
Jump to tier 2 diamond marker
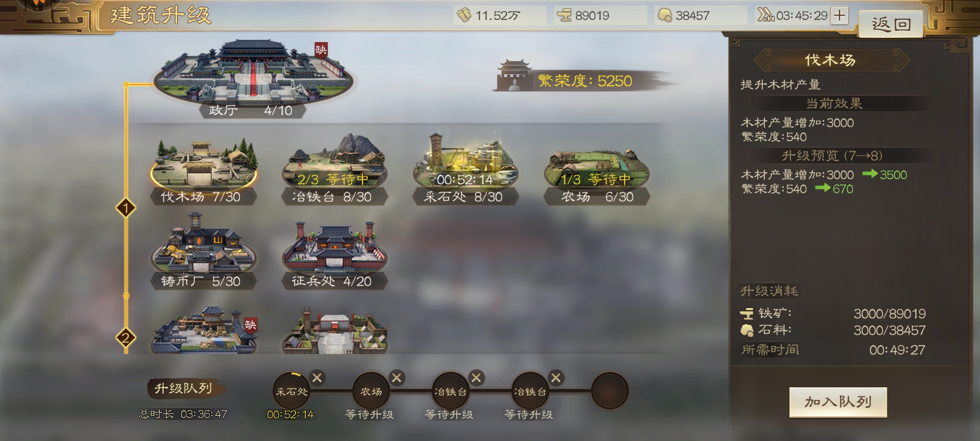[x=126, y=338]
